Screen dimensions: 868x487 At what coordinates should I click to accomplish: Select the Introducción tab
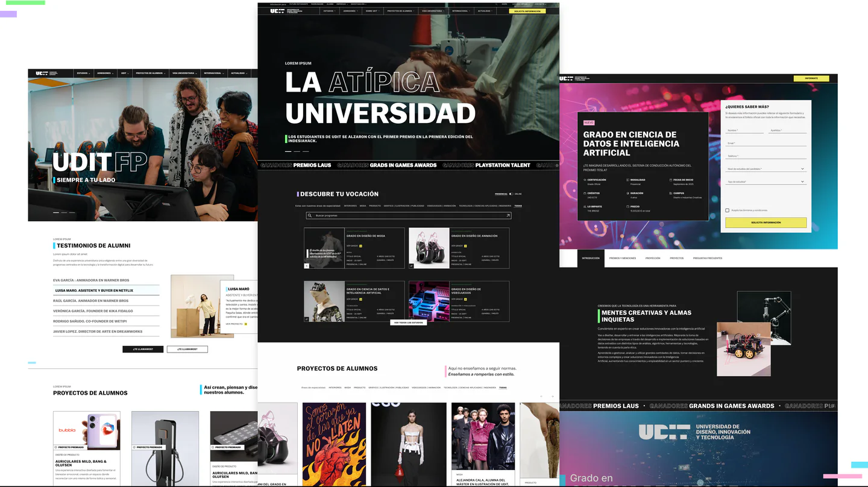(591, 258)
